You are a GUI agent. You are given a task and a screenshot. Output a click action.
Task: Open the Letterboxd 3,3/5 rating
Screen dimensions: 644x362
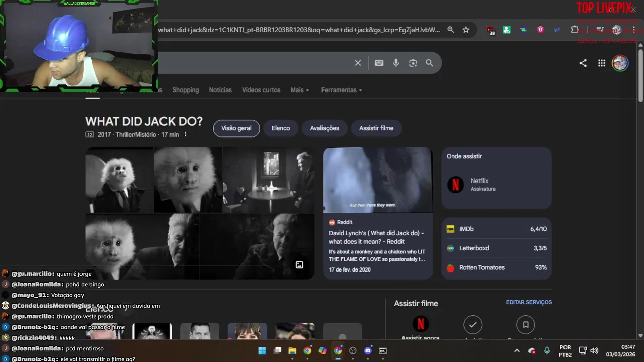pyautogui.click(x=497, y=248)
